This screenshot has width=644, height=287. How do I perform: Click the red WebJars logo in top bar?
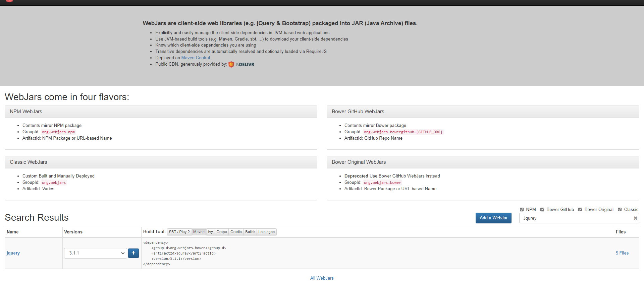tap(9, 1)
